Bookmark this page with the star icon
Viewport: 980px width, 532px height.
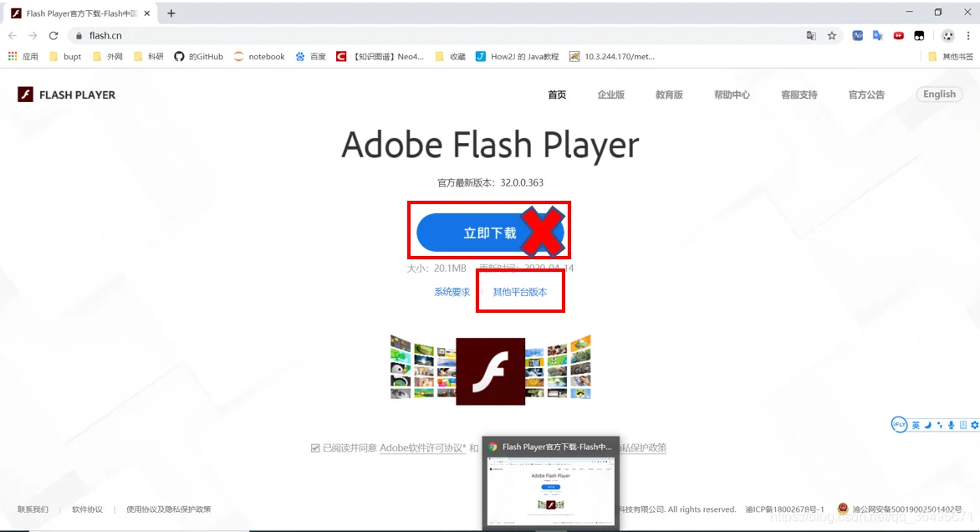click(x=832, y=36)
